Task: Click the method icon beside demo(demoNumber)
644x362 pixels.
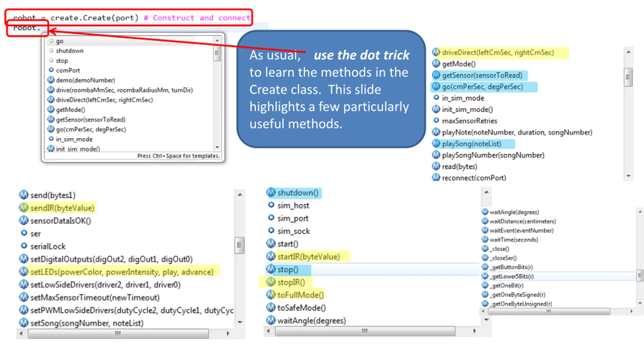Action: (x=51, y=80)
